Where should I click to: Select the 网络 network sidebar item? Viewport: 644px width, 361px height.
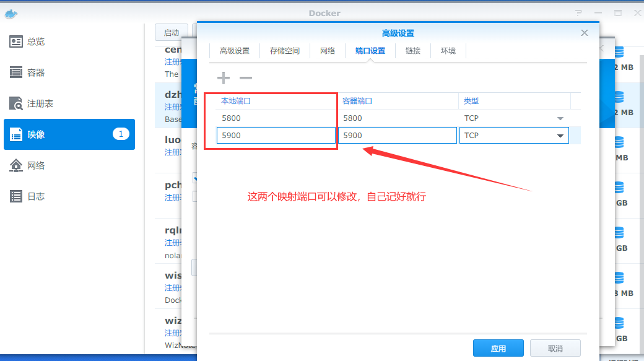[36, 165]
